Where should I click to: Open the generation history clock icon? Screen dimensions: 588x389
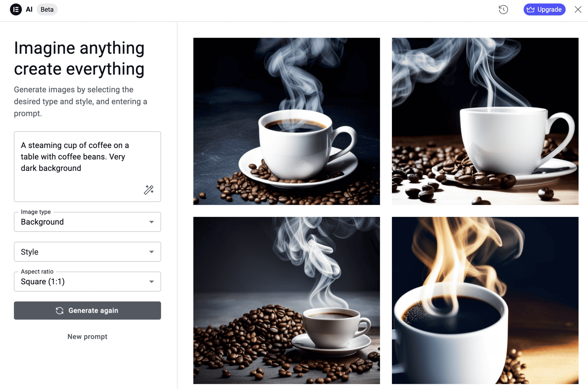503,9
